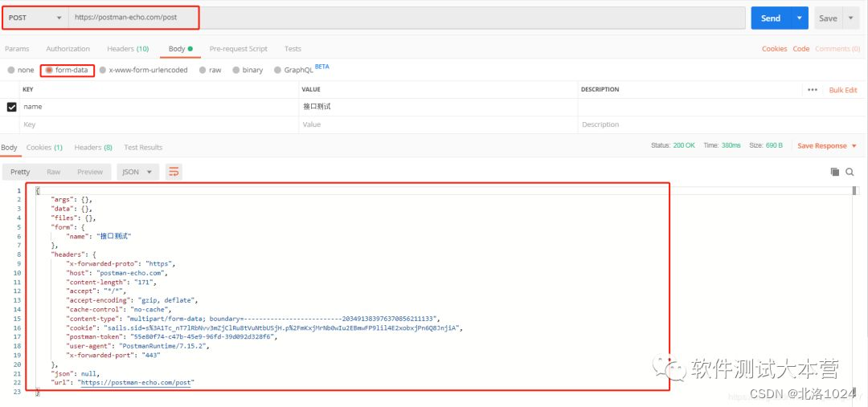The width and height of the screenshot is (868, 407).
Task: Open the response search icon
Action: click(850, 172)
